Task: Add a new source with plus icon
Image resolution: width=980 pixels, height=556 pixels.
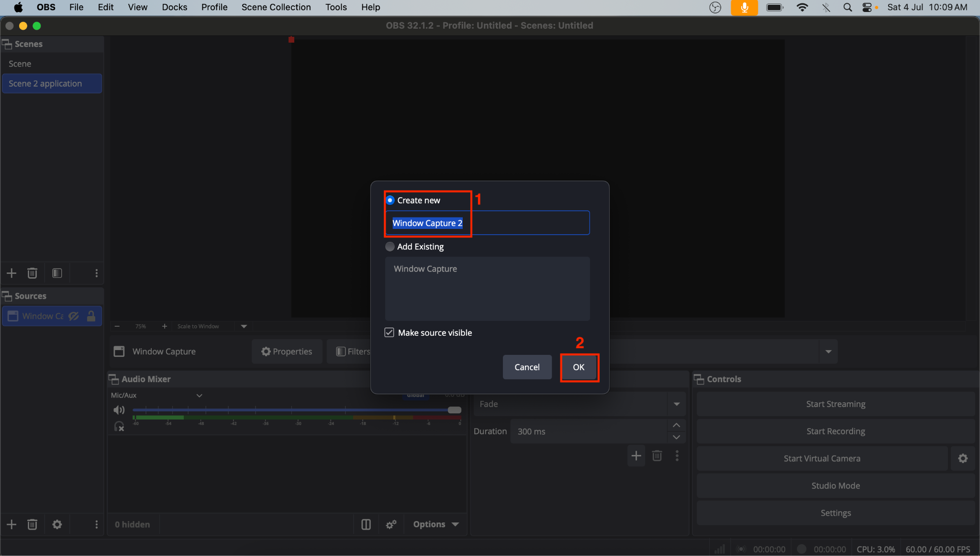Action: pos(11,524)
